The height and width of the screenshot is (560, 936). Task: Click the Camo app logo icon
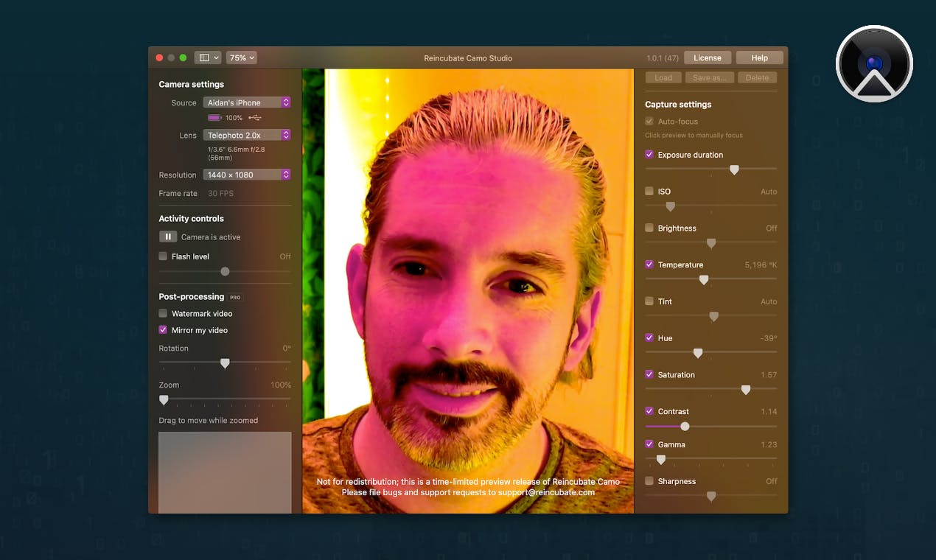point(874,63)
